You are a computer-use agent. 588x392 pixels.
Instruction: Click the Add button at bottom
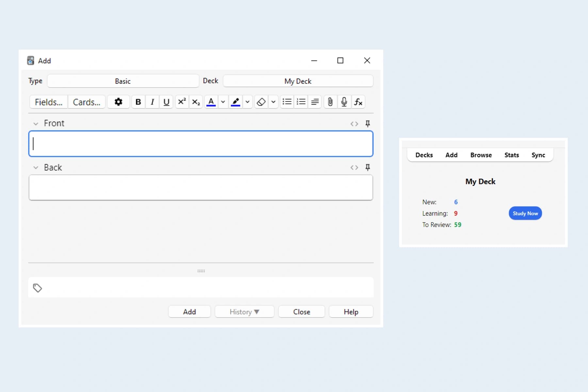click(x=189, y=312)
